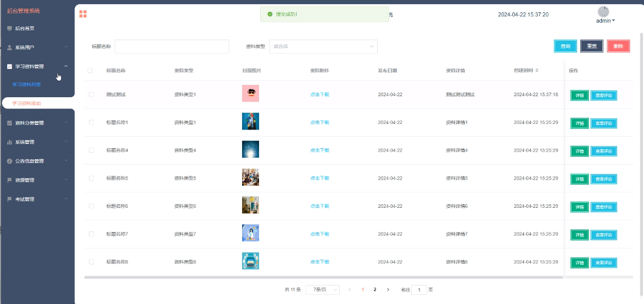
Task: Expand the 公告信息管理 menu chevron
Action: tap(66, 161)
